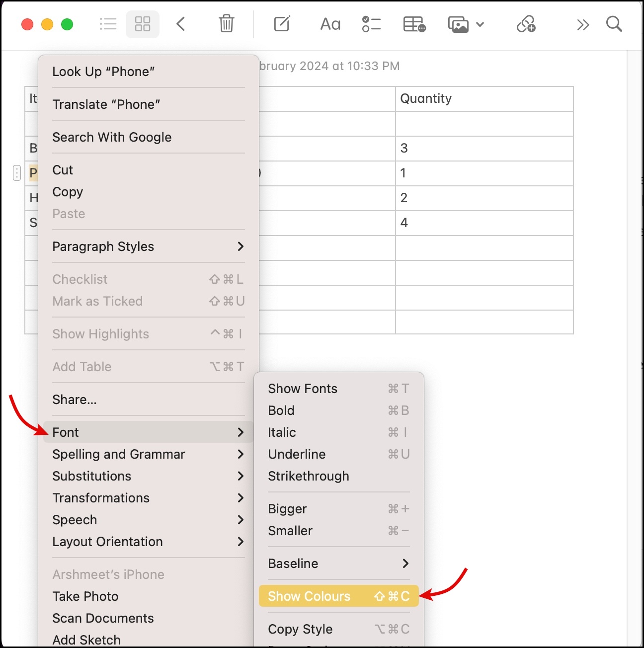Delete the note using the trash icon
Viewport: 644px width, 648px height.
point(226,23)
